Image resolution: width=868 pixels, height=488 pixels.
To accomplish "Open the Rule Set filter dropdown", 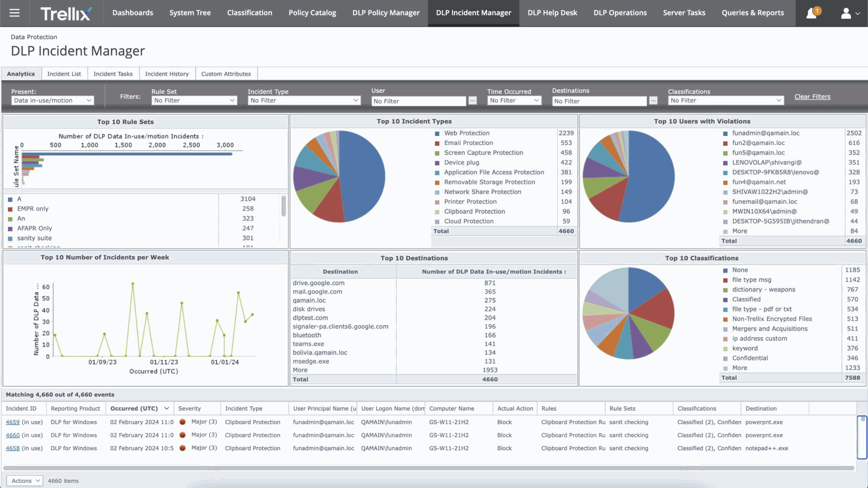I will click(194, 100).
